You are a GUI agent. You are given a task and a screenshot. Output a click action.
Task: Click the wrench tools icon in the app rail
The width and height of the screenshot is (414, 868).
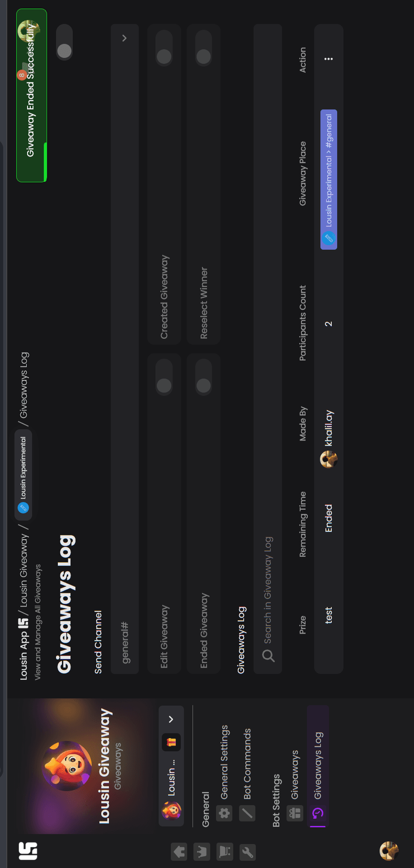coord(247,852)
